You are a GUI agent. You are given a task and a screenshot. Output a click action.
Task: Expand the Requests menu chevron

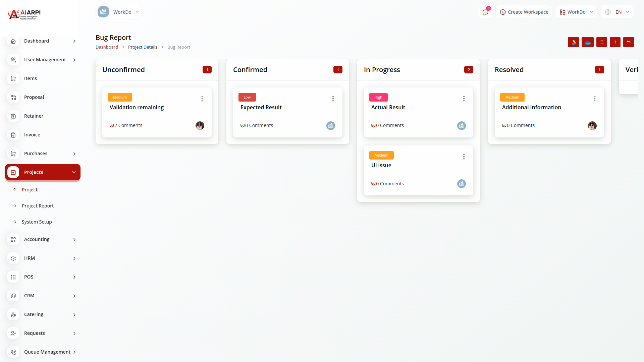click(74, 334)
